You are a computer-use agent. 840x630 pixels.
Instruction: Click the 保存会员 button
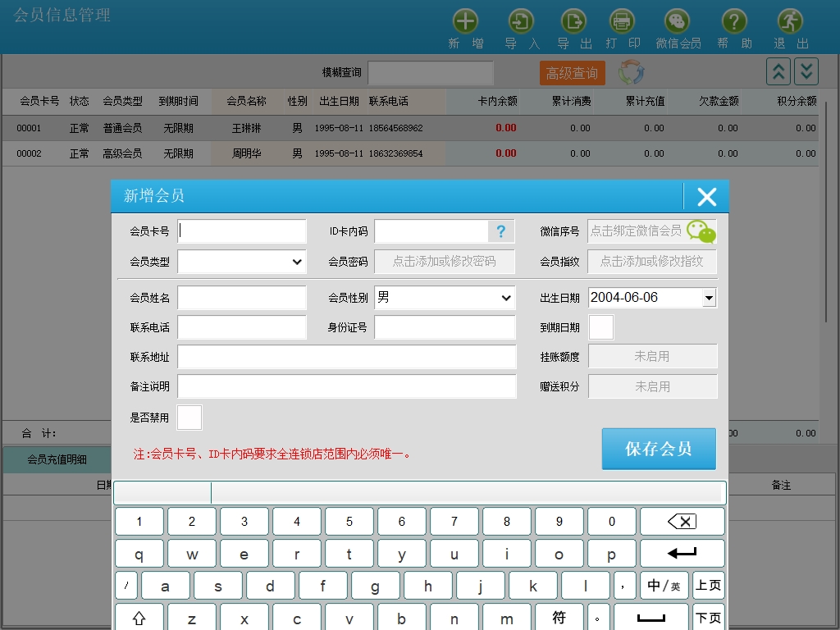(659, 449)
